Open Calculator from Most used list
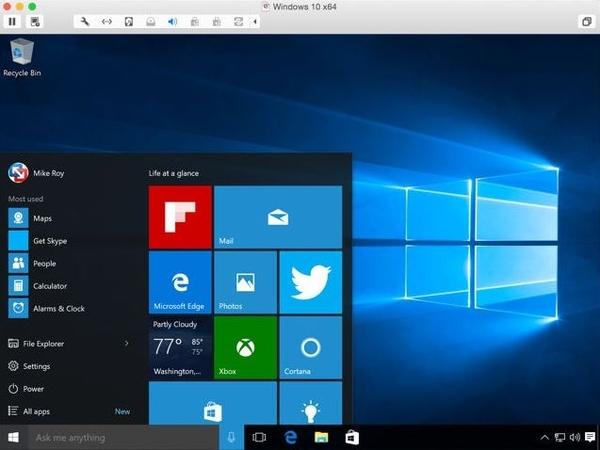The width and height of the screenshot is (600, 450). pos(69,286)
